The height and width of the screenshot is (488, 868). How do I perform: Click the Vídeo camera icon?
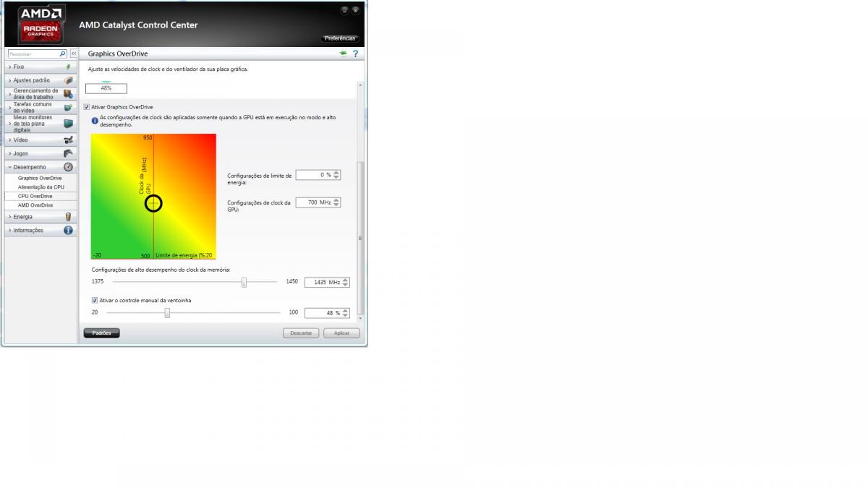(68, 140)
